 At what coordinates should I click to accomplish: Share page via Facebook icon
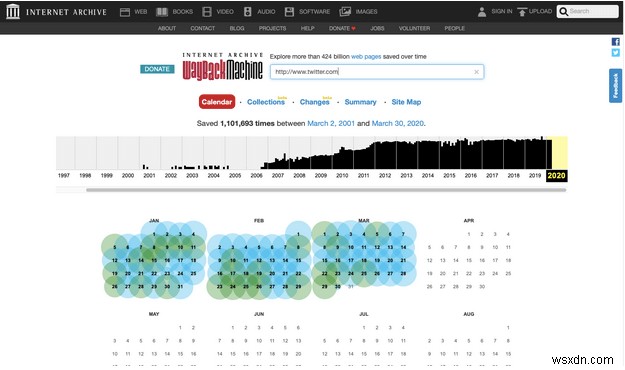point(615,41)
